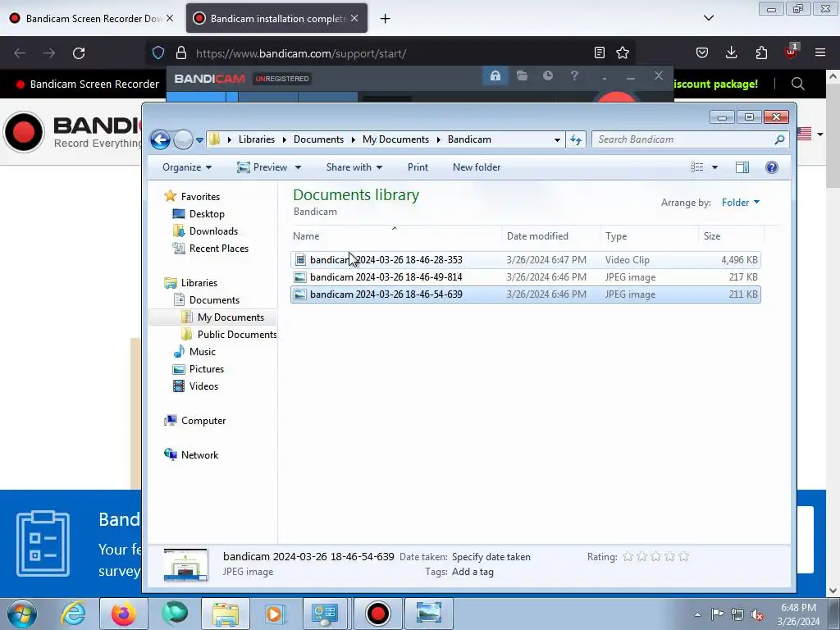
Task: Set rating with the fifth star
Action: click(683, 557)
